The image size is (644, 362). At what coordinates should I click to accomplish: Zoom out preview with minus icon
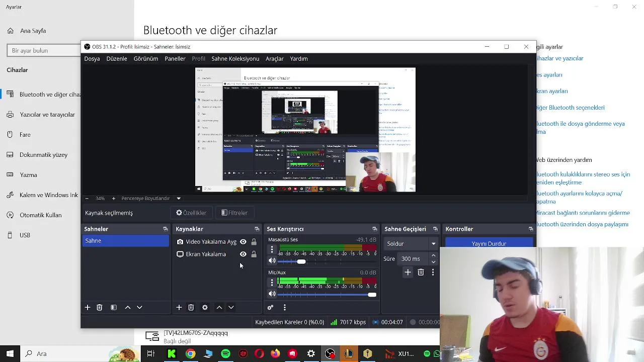(87, 199)
